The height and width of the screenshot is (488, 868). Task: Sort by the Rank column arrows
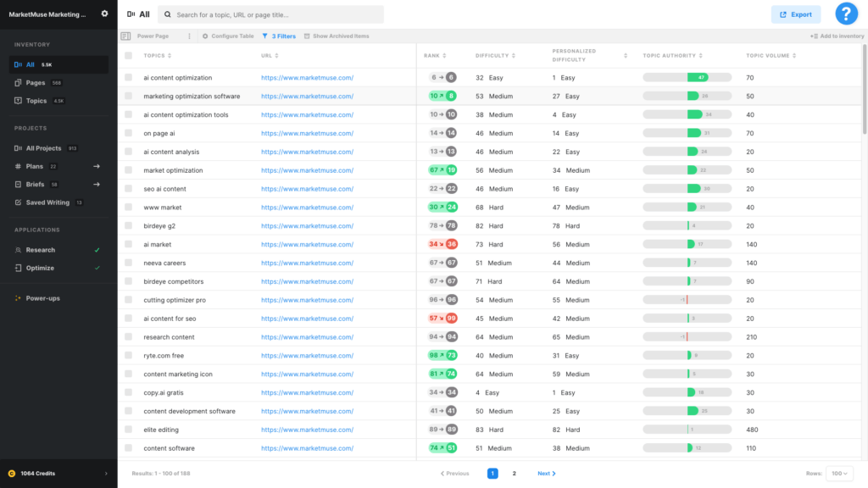444,55
